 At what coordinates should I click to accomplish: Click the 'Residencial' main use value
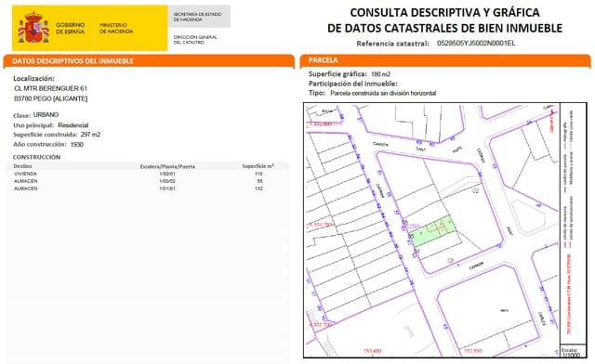73,125
